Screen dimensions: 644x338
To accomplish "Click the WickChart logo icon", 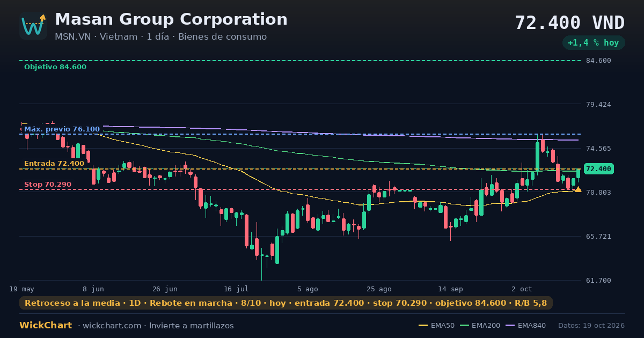I will click(33, 26).
